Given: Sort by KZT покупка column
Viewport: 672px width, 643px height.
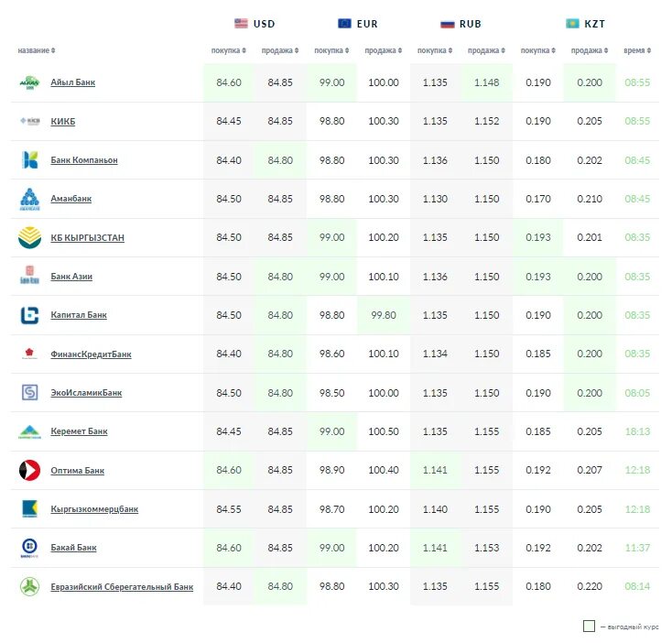Looking at the screenshot, I should point(537,50).
